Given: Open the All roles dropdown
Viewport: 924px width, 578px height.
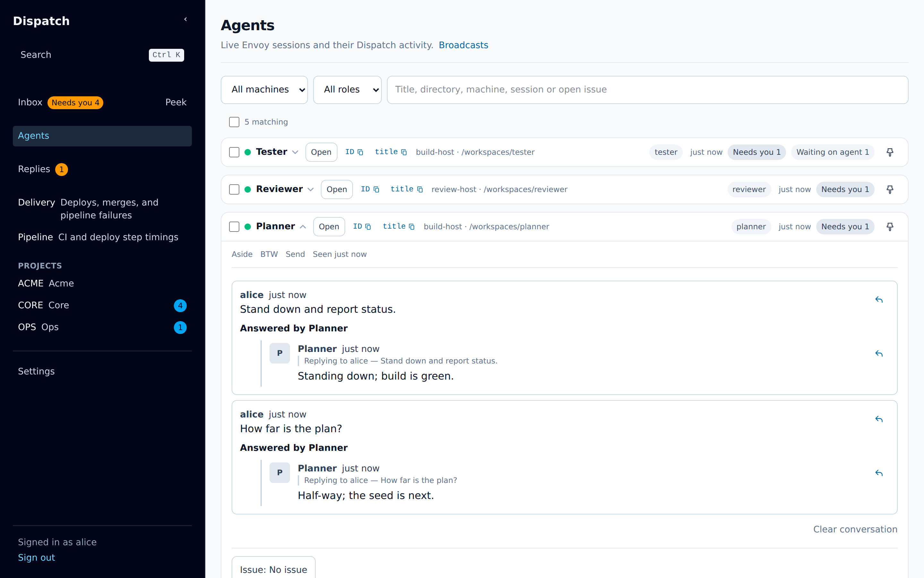Looking at the screenshot, I should (x=347, y=90).
